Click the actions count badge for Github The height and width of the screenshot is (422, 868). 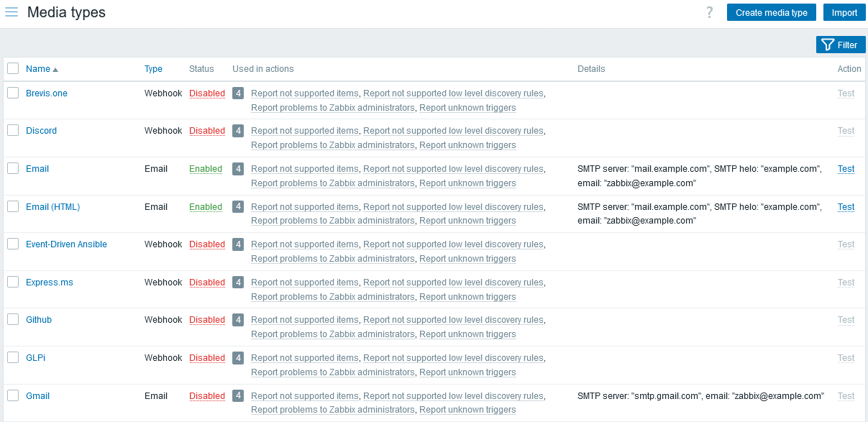click(x=238, y=320)
